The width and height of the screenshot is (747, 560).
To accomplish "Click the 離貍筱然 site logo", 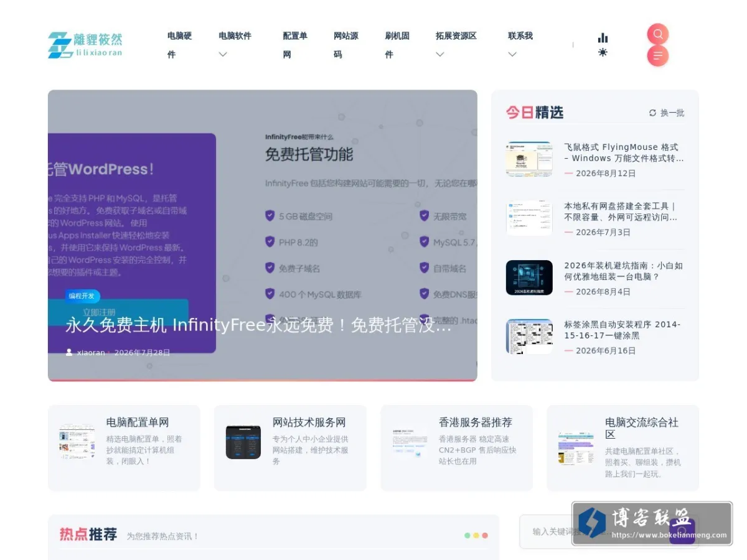I will [85, 45].
